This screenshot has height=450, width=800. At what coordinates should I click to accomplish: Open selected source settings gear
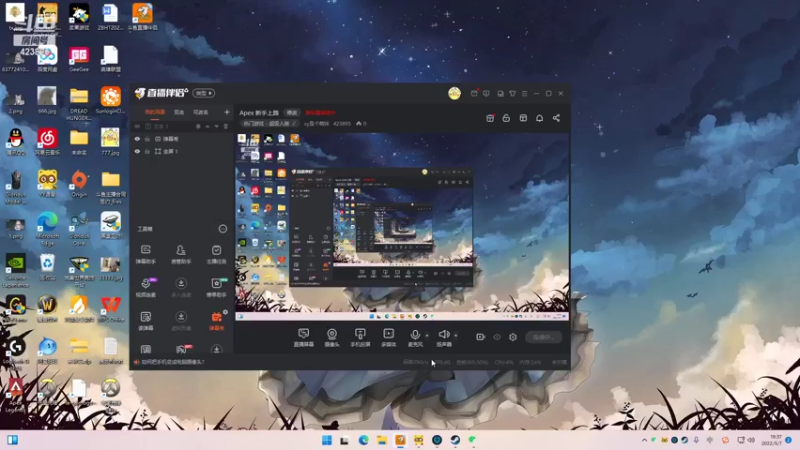tap(198, 127)
